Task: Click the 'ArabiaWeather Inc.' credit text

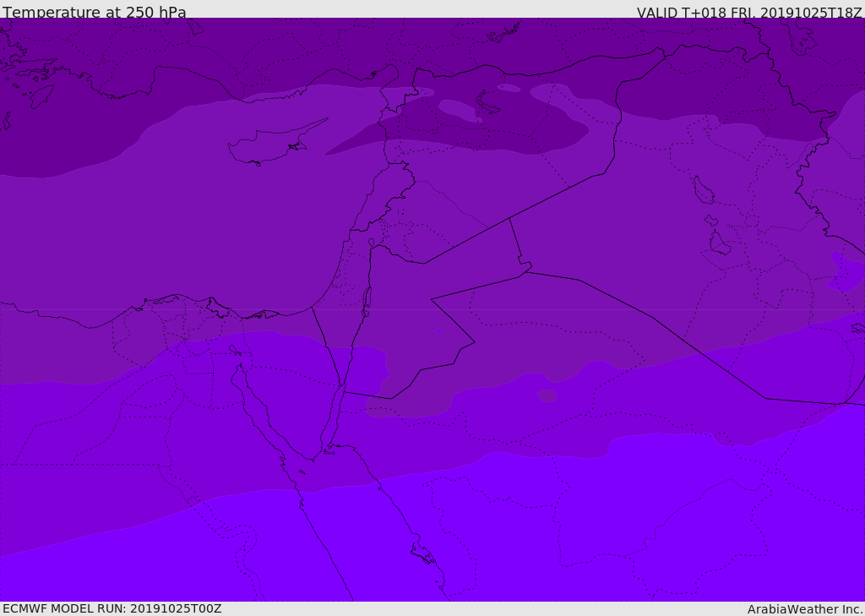Action: pos(805,609)
